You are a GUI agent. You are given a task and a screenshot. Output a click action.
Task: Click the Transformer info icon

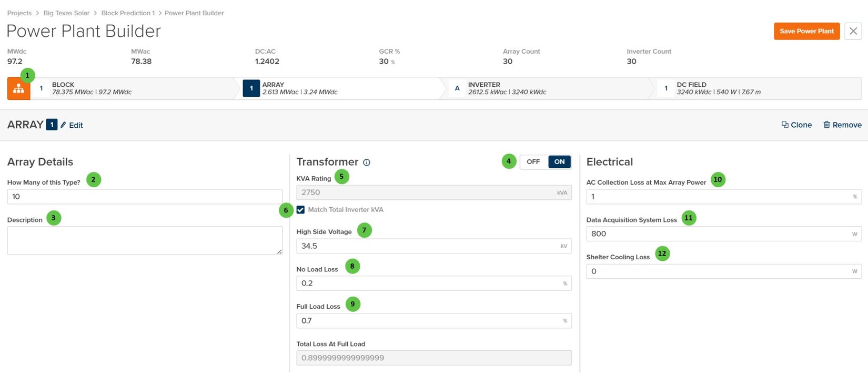coord(367,163)
